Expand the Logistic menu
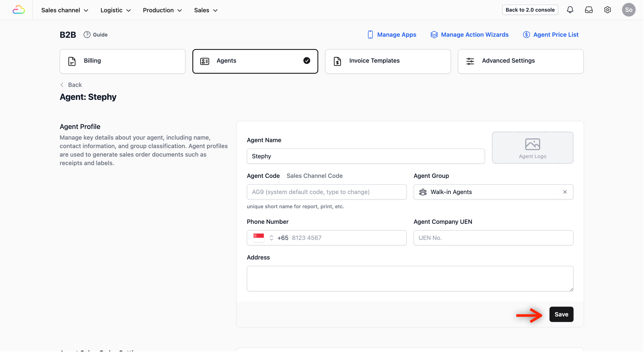Viewport: 644px width, 352px height. [116, 10]
